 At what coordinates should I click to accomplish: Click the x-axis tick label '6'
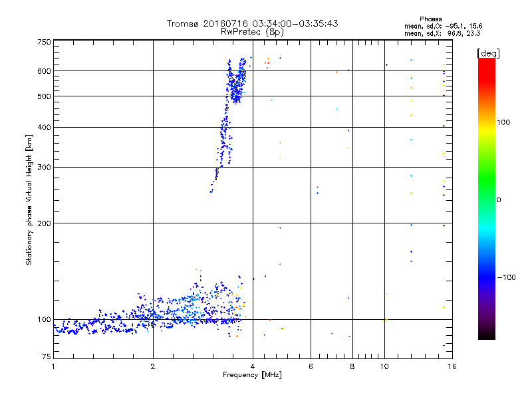coord(311,366)
